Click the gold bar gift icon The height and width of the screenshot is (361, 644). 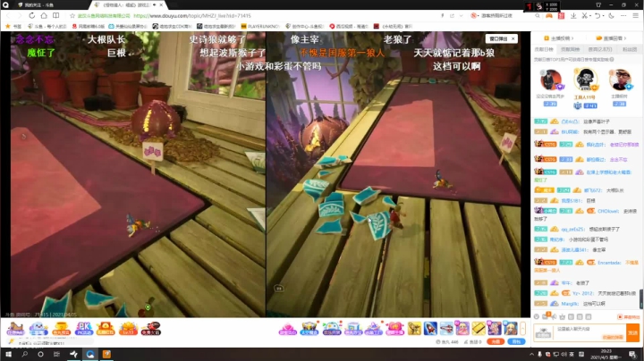(478, 328)
